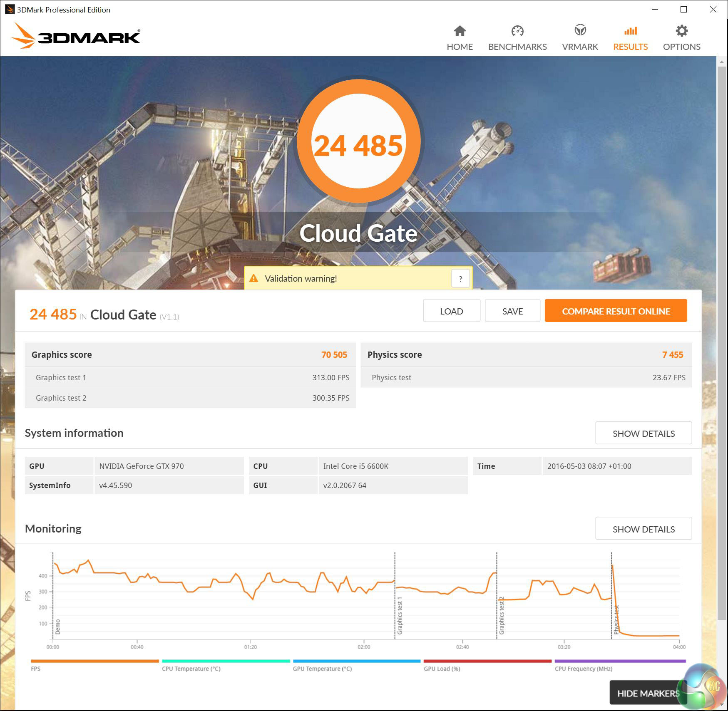The width and height of the screenshot is (728, 711).
Task: Click the (V1.1) version label
Action: 169,317
